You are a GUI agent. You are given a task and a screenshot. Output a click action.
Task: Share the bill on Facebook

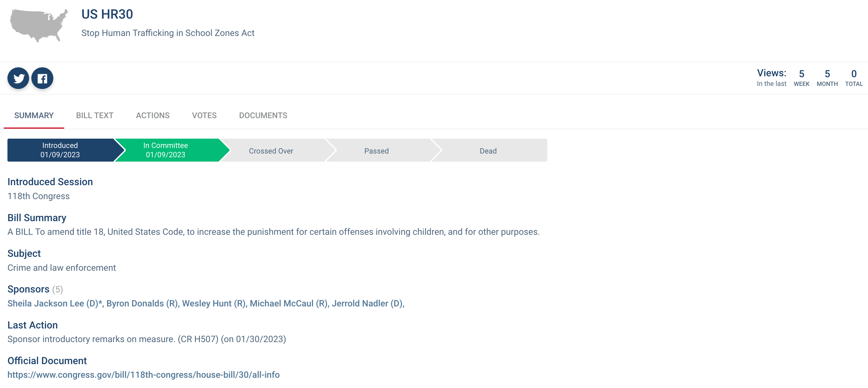42,78
